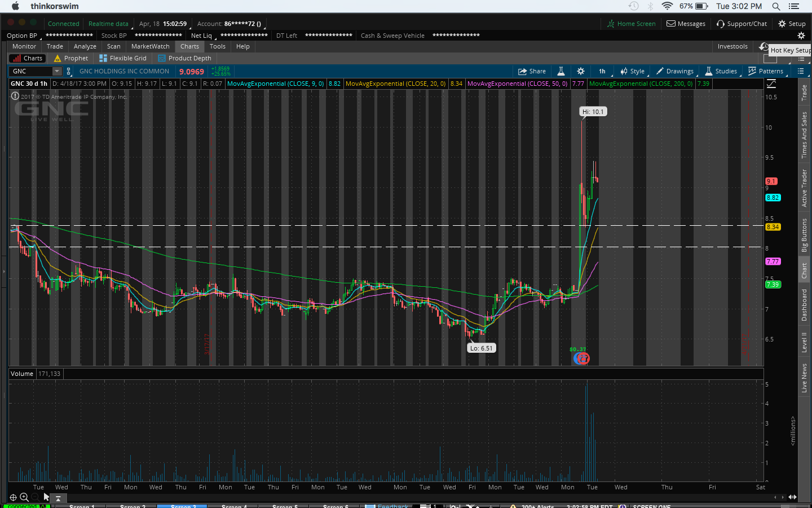Toggle the Active Trader side panel

tap(804, 188)
